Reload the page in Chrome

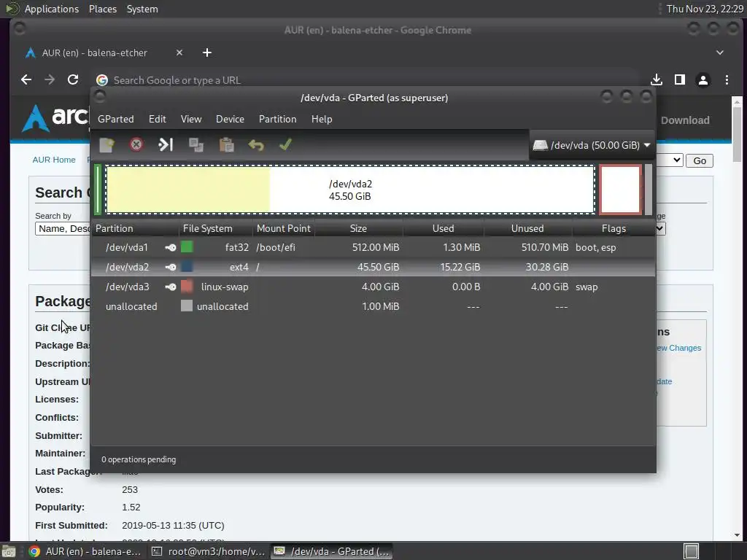tap(73, 79)
